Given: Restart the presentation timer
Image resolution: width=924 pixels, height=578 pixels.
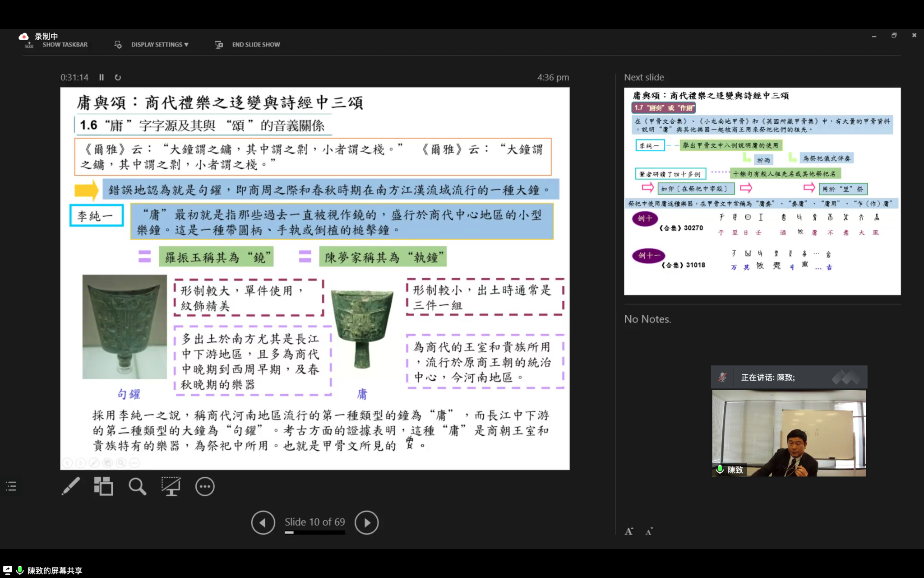Looking at the screenshot, I should [118, 77].
